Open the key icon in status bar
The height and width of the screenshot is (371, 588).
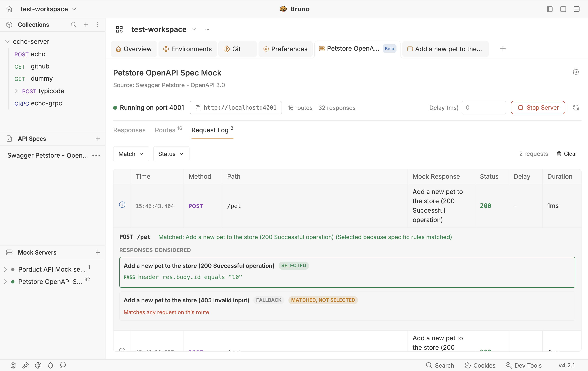25,365
